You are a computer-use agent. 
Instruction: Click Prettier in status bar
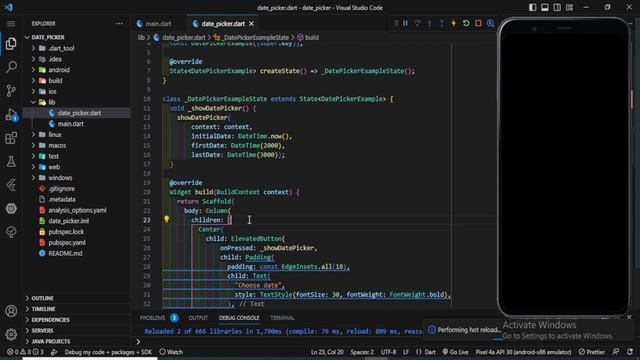[x=591, y=352]
